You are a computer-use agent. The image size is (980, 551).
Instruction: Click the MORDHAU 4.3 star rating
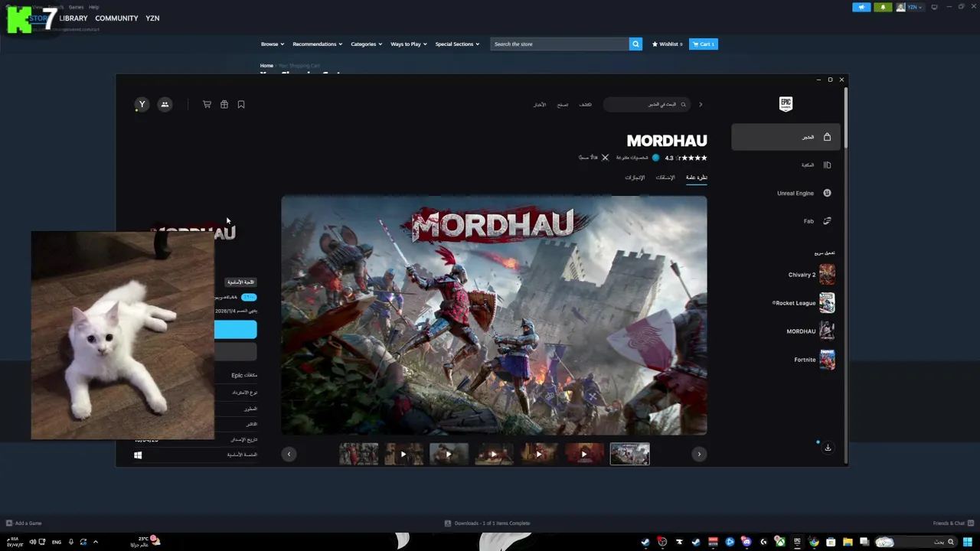686,158
